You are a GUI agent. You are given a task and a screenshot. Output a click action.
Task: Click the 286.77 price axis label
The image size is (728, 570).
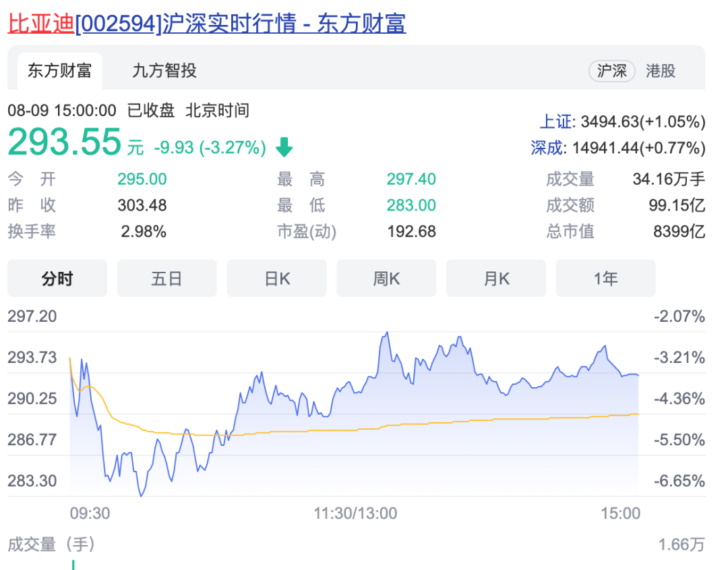coord(32,439)
